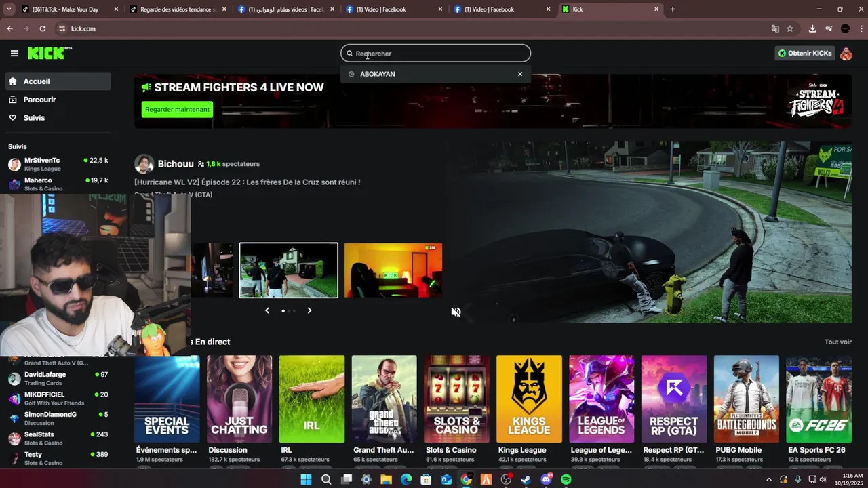Viewport: 868px width, 488px height.
Task: Go to previous carousel stream
Action: [267, 310]
